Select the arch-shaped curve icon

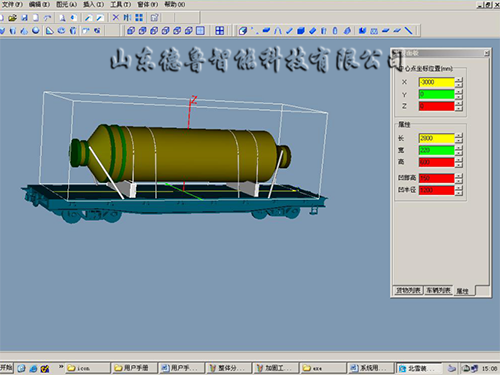[278, 31]
